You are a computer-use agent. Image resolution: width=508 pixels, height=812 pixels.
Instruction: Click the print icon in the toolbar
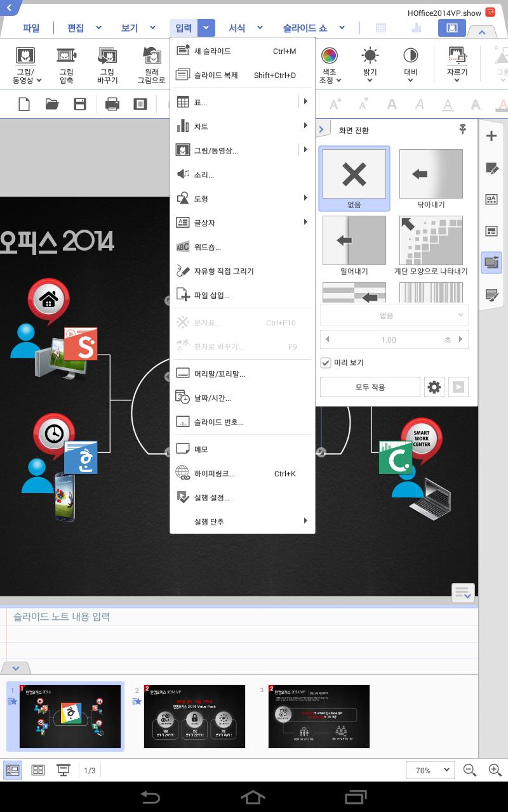click(x=112, y=103)
